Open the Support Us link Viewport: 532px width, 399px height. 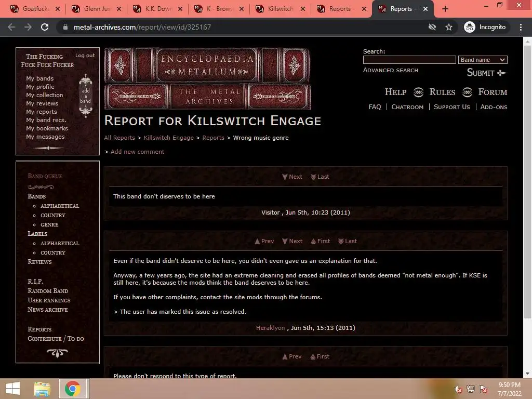click(x=451, y=107)
